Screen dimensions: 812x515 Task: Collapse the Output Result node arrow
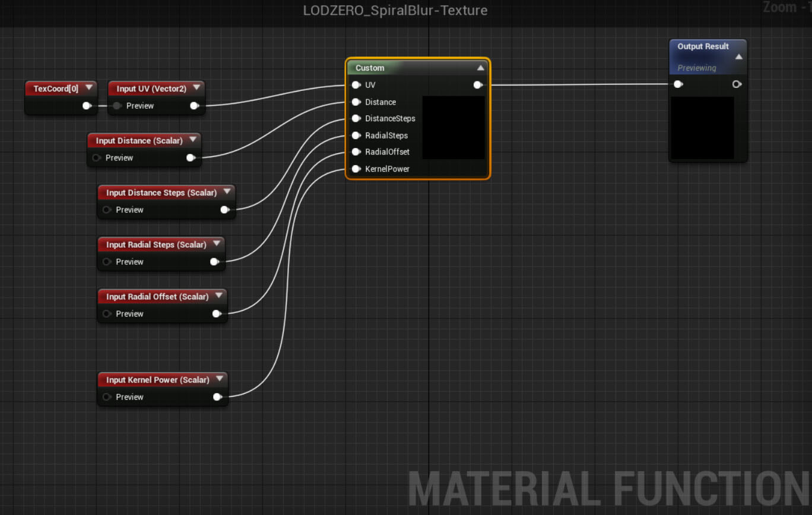[738, 57]
